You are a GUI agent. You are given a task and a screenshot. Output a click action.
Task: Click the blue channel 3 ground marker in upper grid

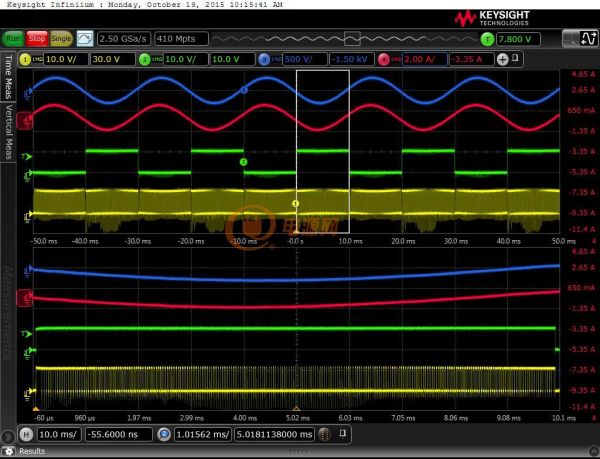(28, 93)
